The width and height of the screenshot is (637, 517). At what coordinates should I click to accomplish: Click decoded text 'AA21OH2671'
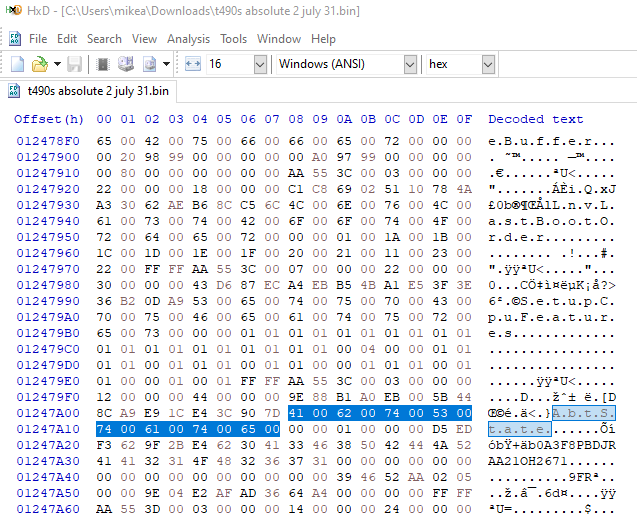pos(528,461)
